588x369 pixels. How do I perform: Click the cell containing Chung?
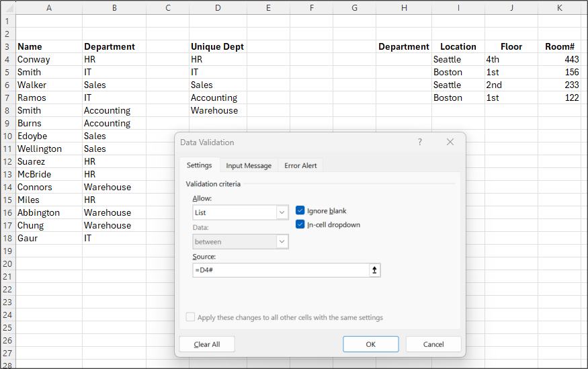pos(49,225)
